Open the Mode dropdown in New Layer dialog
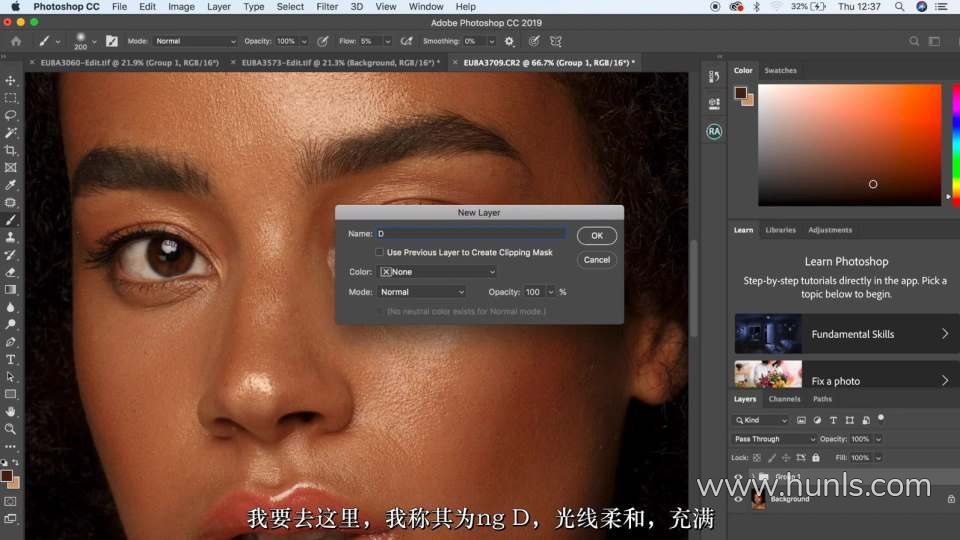960x540 pixels. click(x=421, y=292)
